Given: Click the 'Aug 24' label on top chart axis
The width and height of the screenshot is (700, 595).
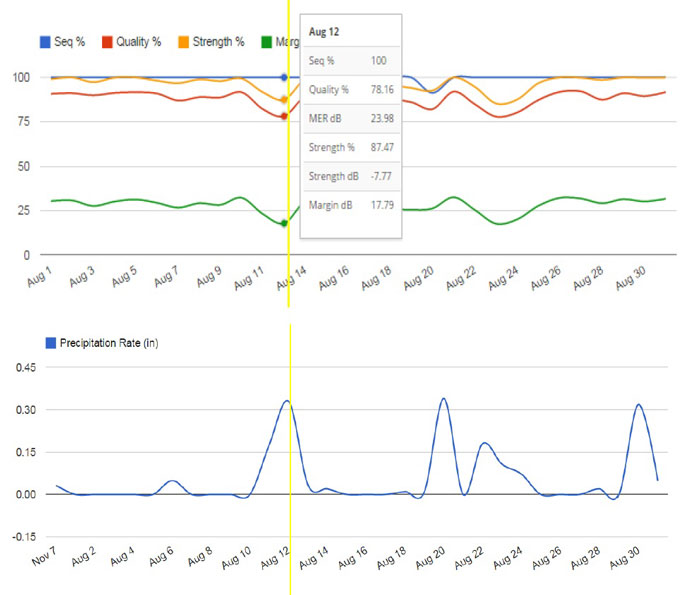Looking at the screenshot, I should (x=504, y=279).
